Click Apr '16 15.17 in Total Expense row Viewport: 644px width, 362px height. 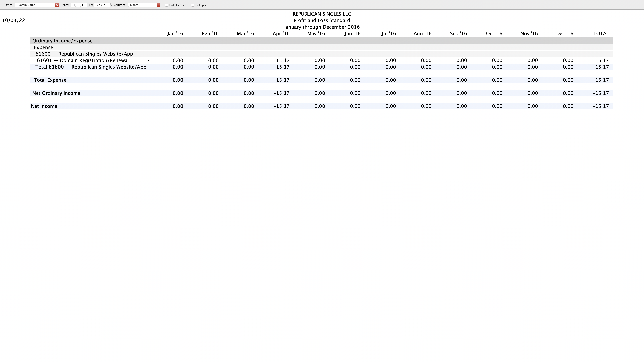pyautogui.click(x=283, y=80)
